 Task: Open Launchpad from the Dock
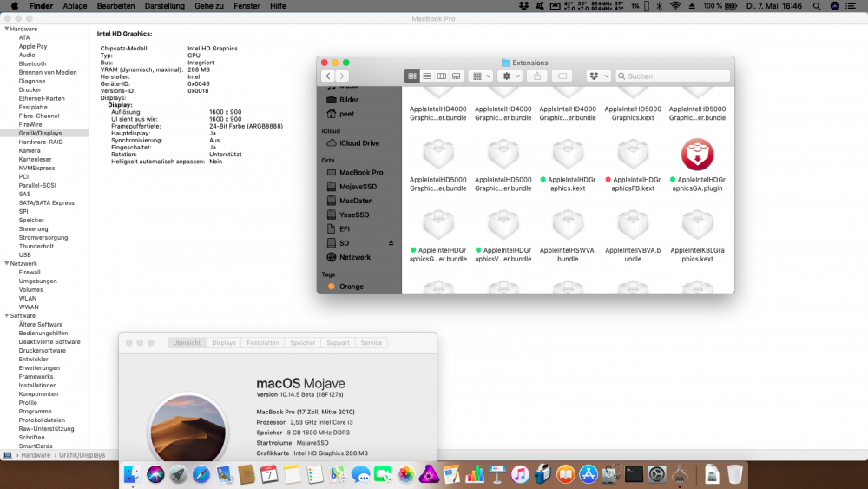178,474
